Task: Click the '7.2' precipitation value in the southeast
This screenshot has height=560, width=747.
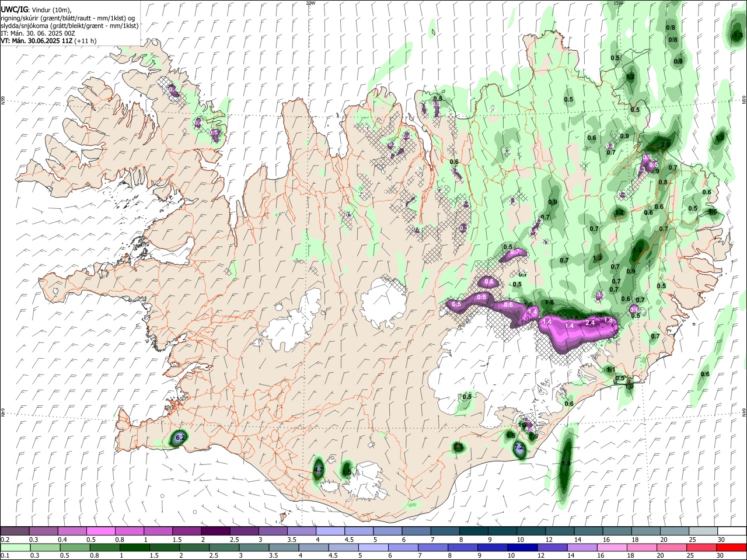Action: [x=518, y=447]
